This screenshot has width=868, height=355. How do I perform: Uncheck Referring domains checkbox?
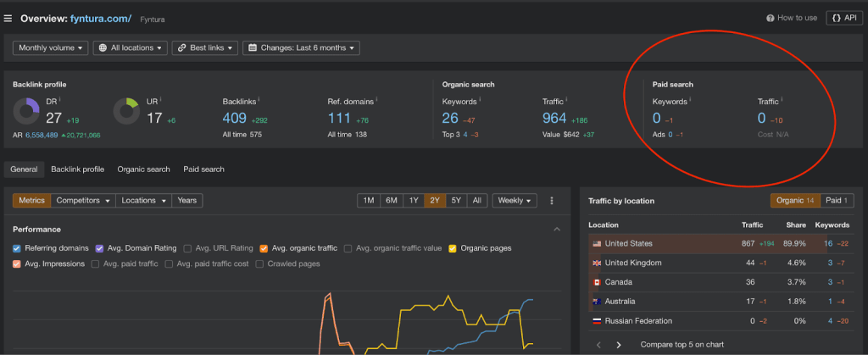click(18, 248)
